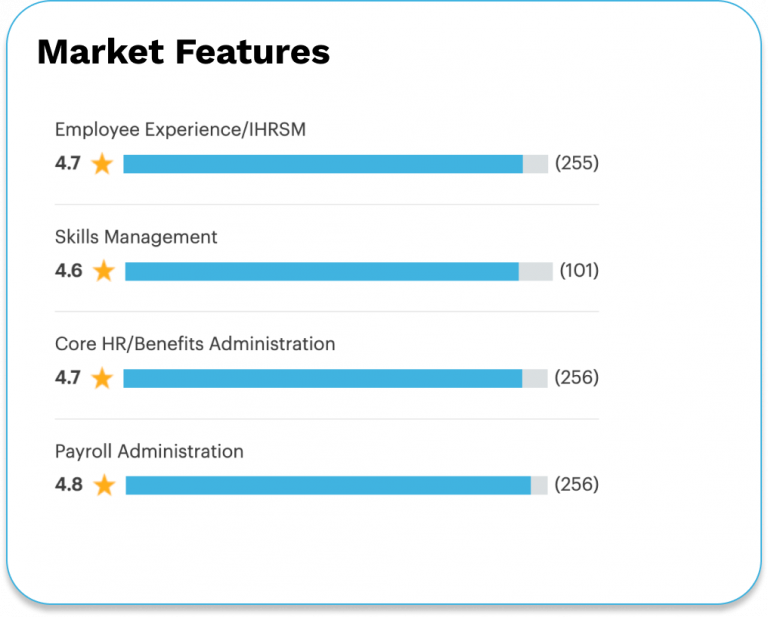Click the Payroll Administration star icon
The height and width of the screenshot is (617, 768).
coord(104,485)
